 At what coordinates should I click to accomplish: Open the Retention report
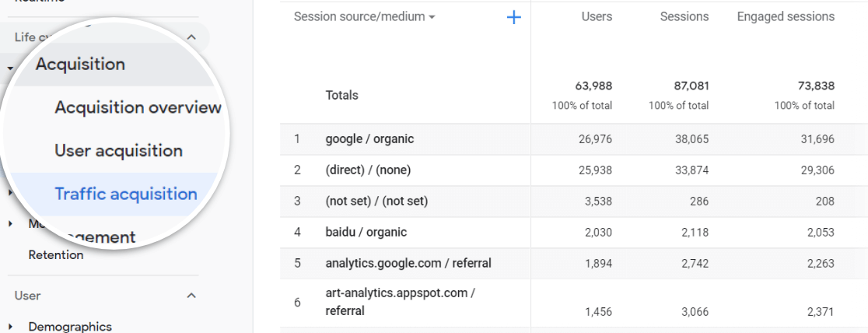55,254
